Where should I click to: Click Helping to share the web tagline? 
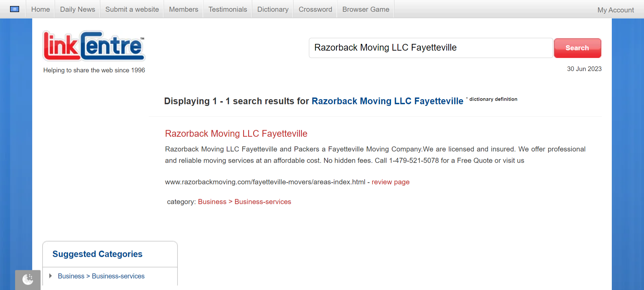coord(94,70)
